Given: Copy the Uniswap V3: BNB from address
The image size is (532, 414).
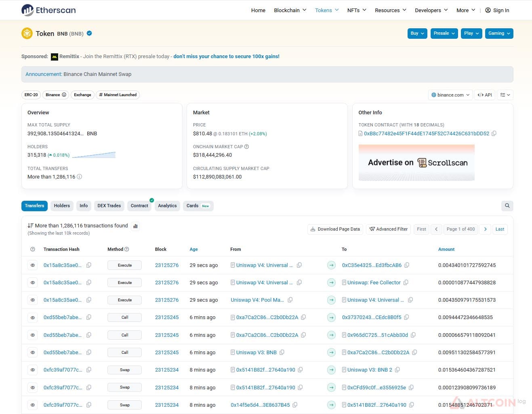Looking at the screenshot, I should click(x=282, y=352).
